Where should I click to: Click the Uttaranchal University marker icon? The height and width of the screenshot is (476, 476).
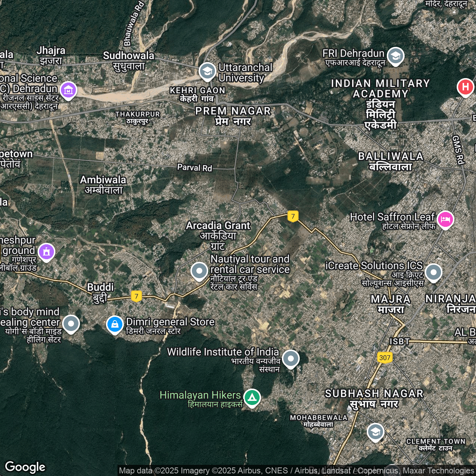(x=207, y=71)
